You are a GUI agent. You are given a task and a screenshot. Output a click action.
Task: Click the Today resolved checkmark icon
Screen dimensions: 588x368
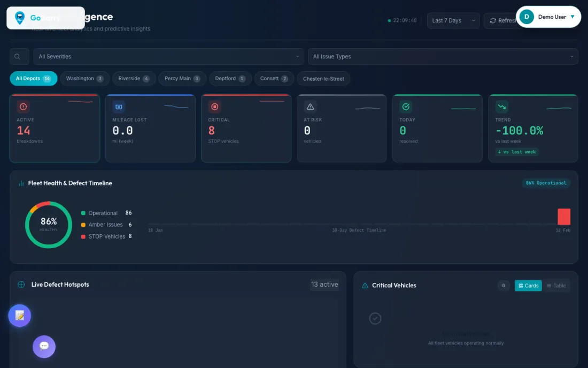pyautogui.click(x=406, y=106)
